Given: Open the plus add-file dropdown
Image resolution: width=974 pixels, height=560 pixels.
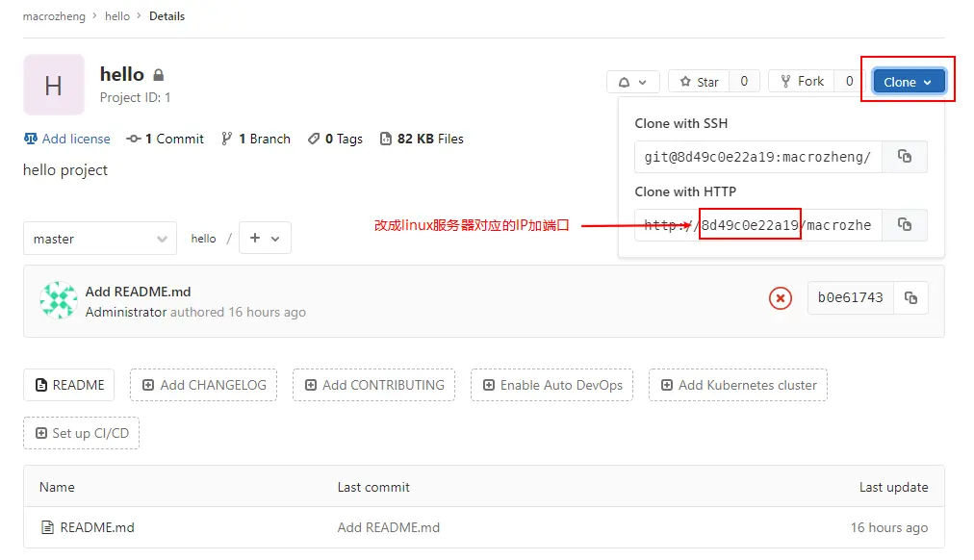Looking at the screenshot, I should pos(265,238).
